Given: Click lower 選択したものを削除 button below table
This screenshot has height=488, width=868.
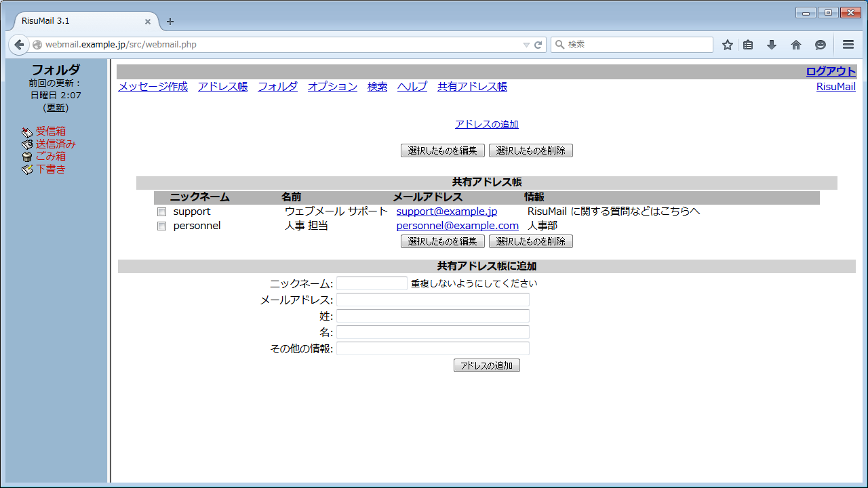Looking at the screenshot, I should coord(531,241).
